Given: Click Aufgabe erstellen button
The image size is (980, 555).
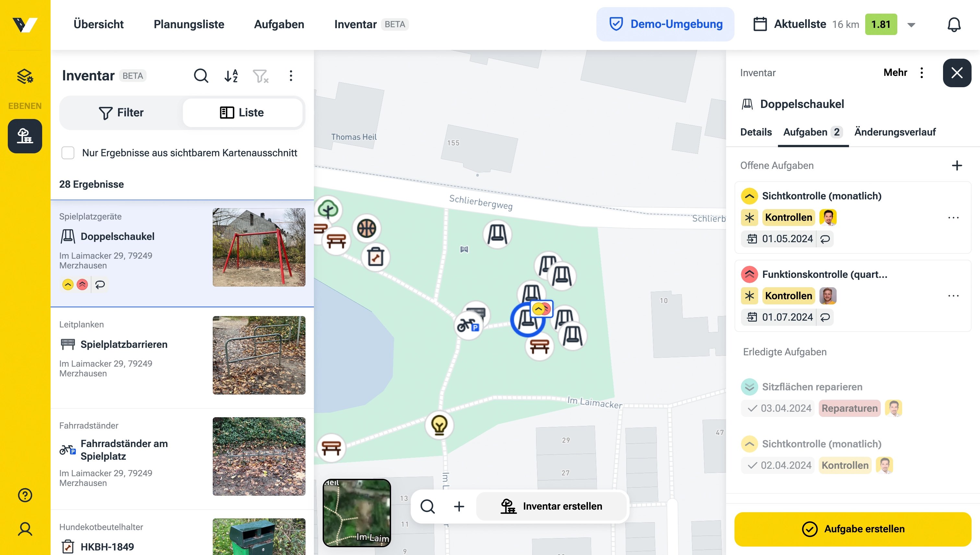Looking at the screenshot, I should pyautogui.click(x=853, y=529).
